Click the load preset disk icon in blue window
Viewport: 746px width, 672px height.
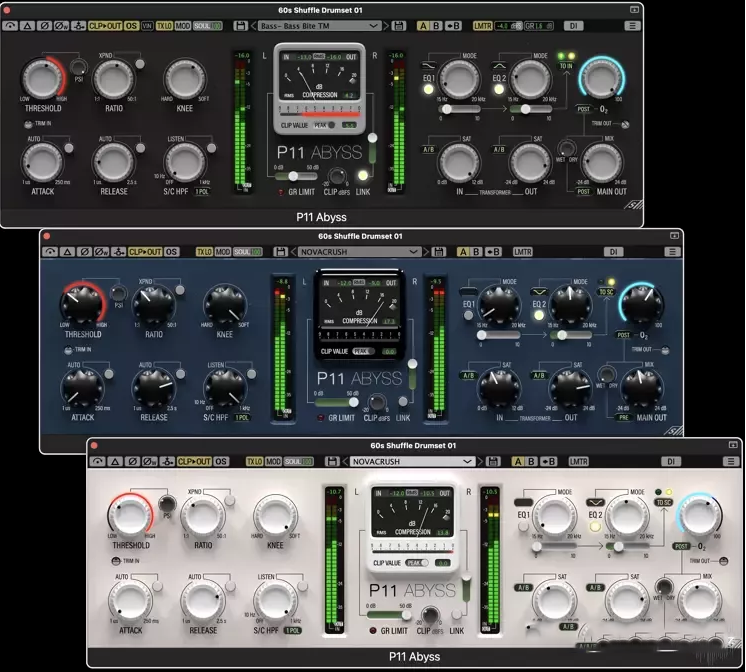(x=280, y=252)
